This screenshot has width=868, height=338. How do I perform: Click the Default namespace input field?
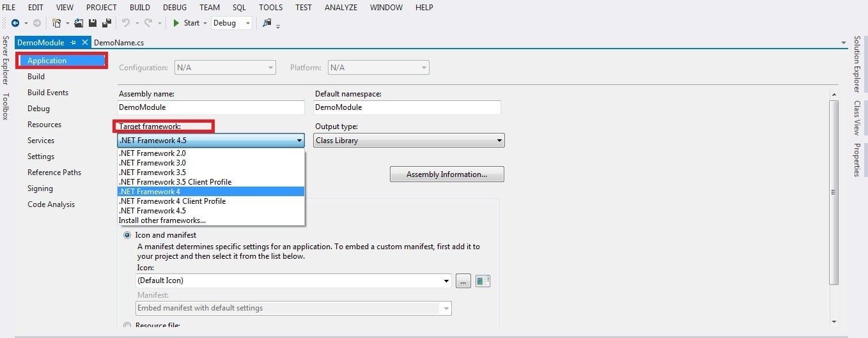(x=407, y=107)
